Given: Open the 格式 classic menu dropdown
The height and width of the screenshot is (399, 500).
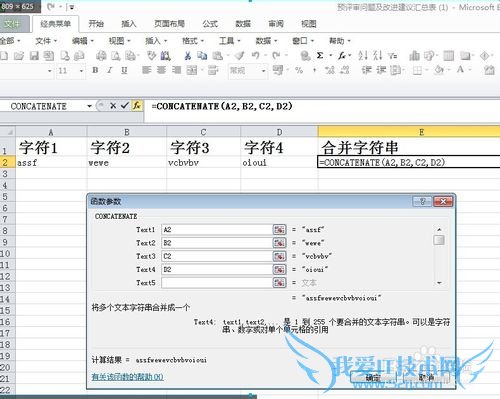Looking at the screenshot, I should (193, 41).
